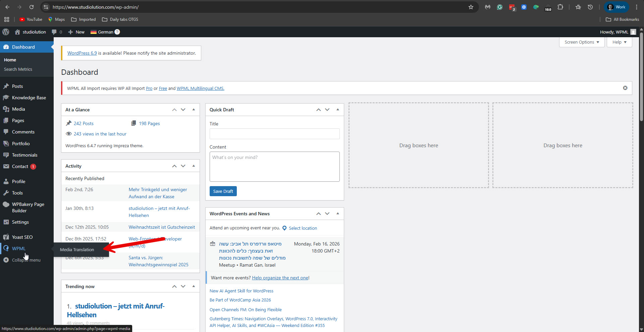
Task: Open Media Translation submenu item
Action: (77, 250)
